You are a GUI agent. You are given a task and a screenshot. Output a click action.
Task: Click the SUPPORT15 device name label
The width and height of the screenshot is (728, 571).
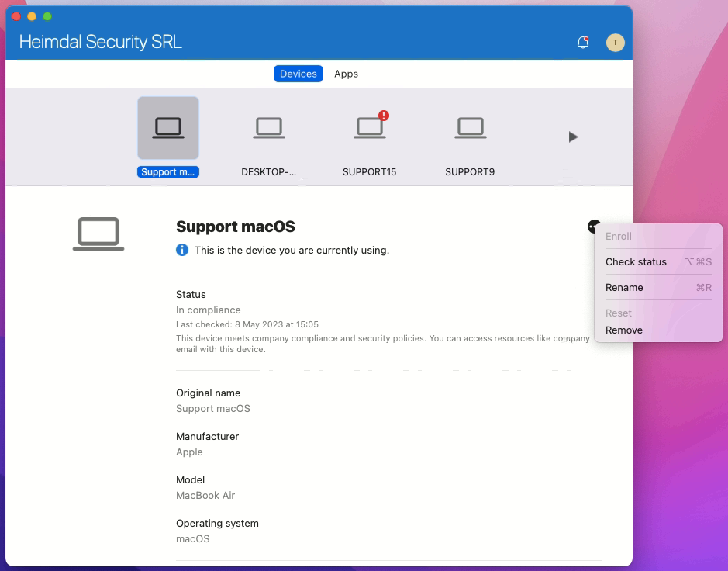[x=370, y=172]
